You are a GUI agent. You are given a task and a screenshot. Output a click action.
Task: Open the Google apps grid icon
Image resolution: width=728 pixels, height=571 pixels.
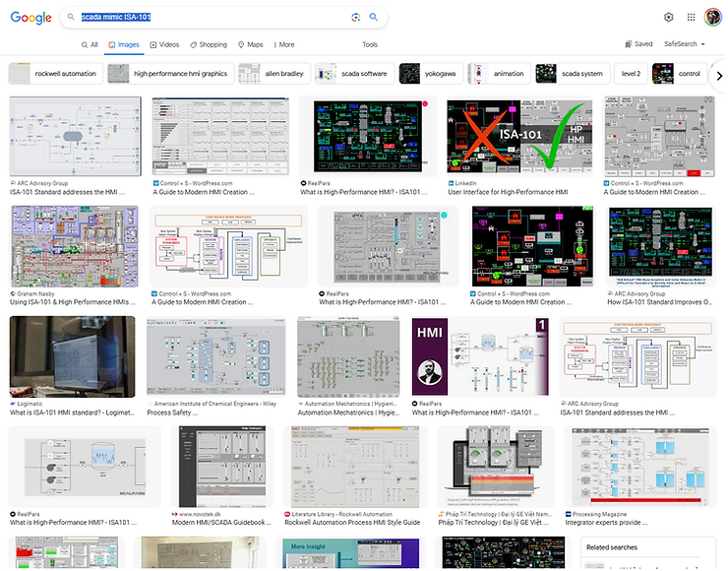(x=691, y=17)
